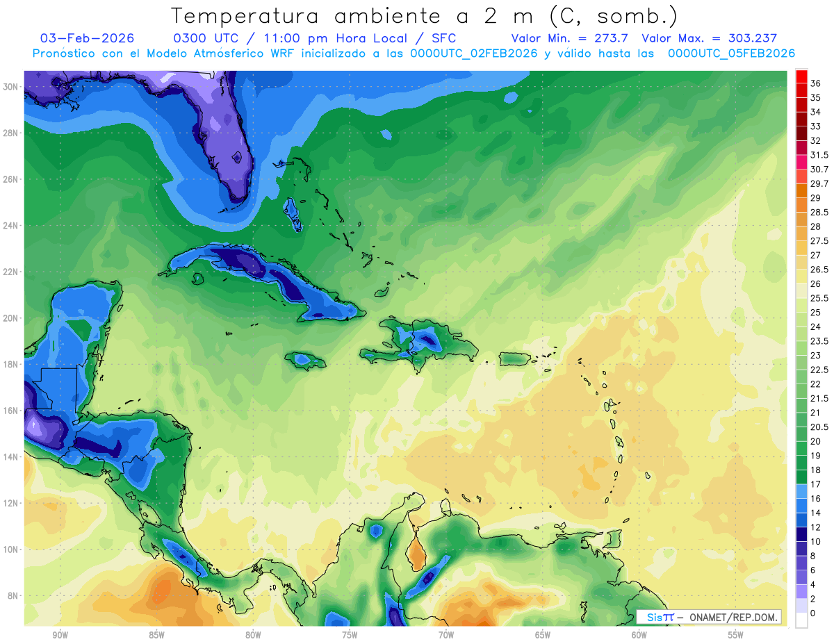Click the 'Valor Max. = 303.237' readout

pos(709,38)
